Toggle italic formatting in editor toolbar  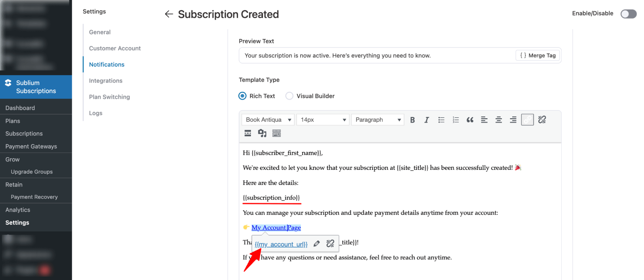(427, 120)
